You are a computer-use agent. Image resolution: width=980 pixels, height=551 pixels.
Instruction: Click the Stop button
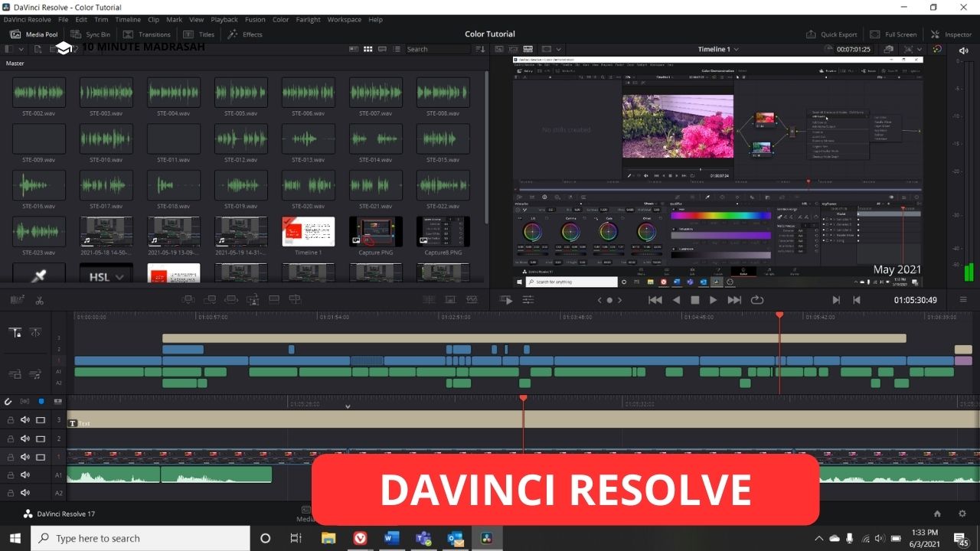tap(695, 300)
